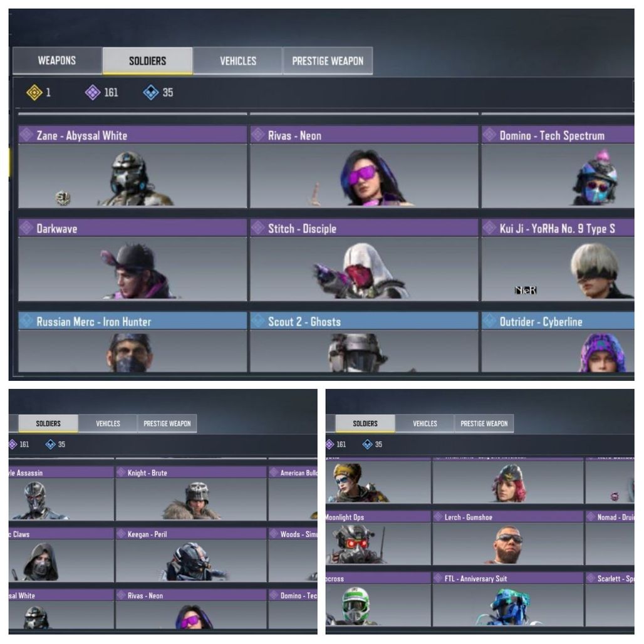
Task: Select the Domino - Tech Spectrum card in top panel
Action: click(558, 167)
